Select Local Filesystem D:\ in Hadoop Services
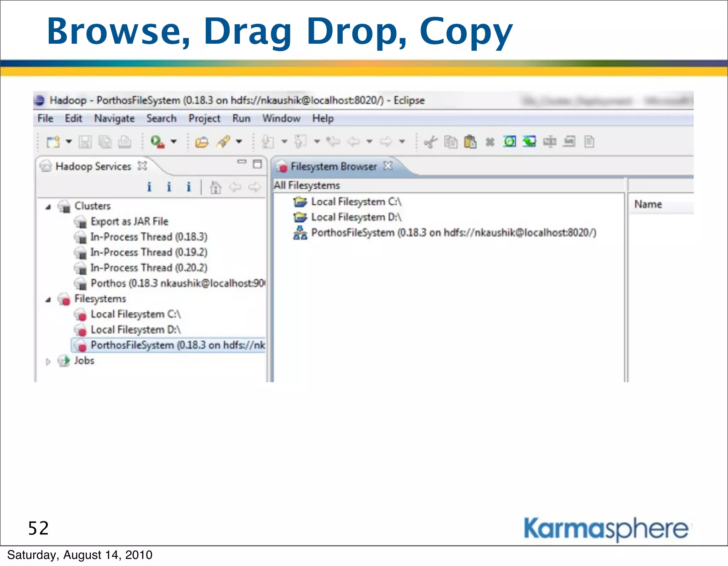Viewport: 728px width, 566px height. click(136, 330)
